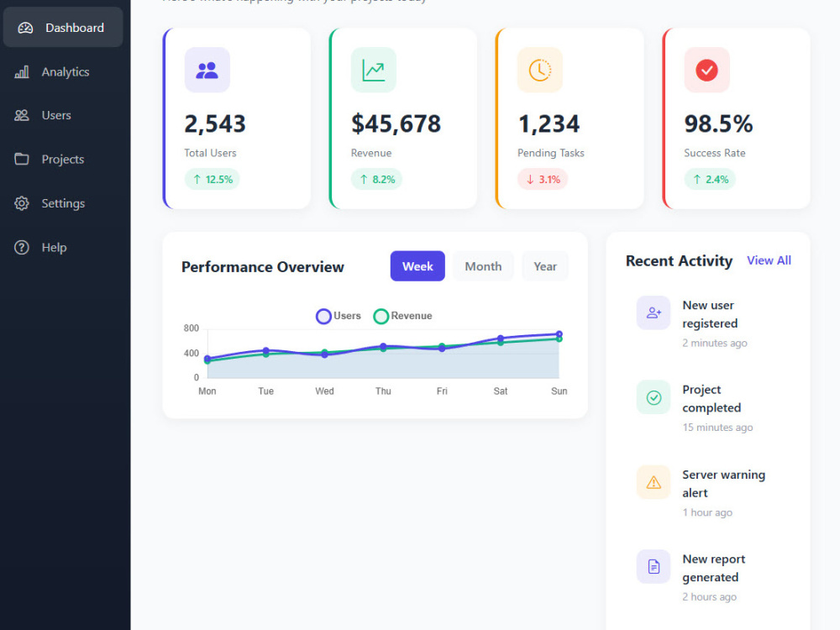Click the project completed check circle icon

[654, 397]
